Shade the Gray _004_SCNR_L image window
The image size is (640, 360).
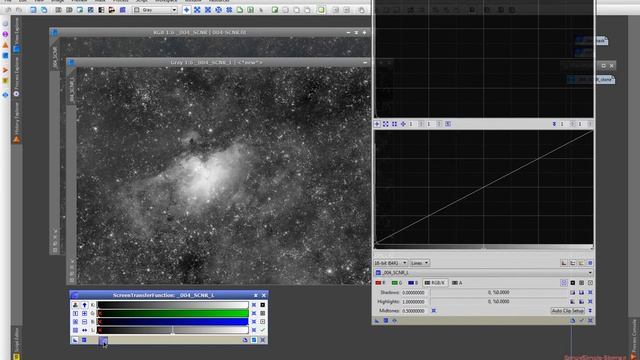point(365,62)
